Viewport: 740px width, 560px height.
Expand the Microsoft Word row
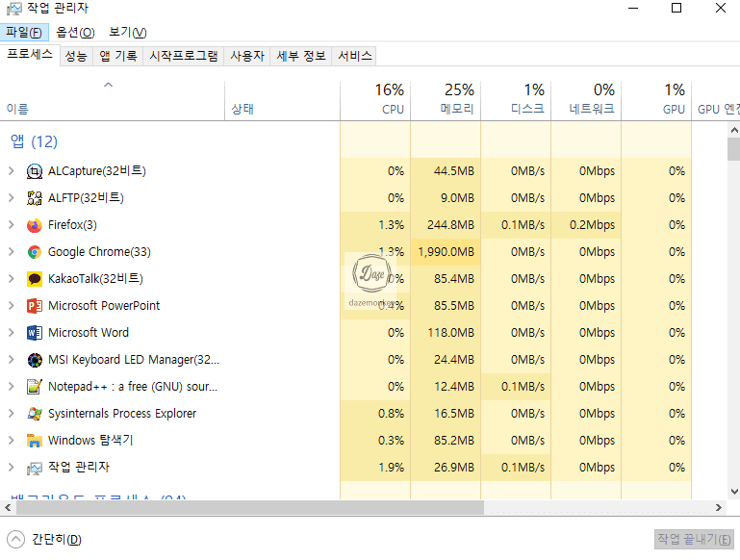click(x=12, y=333)
